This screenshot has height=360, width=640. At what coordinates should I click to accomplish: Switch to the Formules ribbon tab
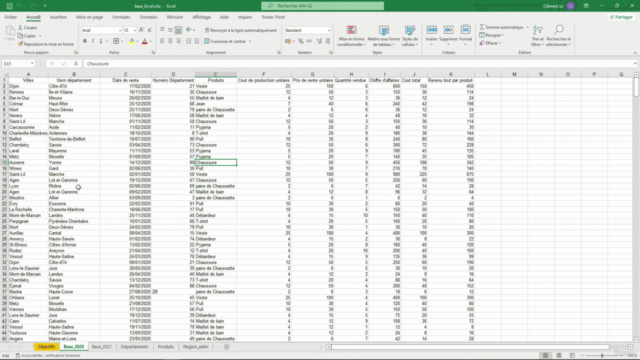(121, 17)
